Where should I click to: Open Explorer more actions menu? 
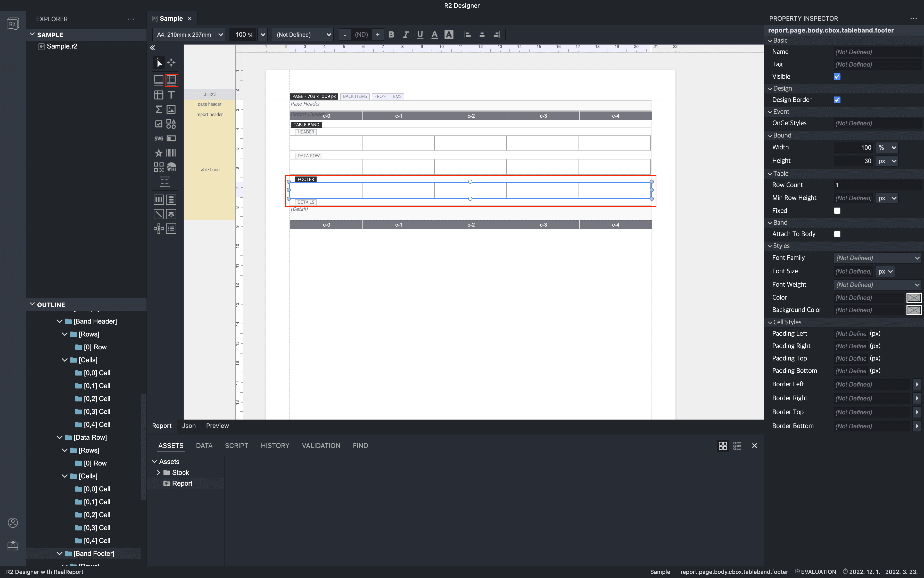(131, 19)
